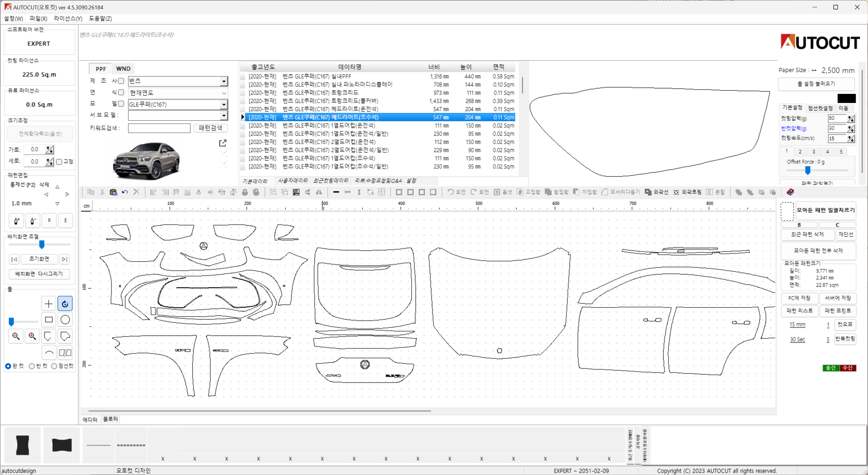Toggle the 고정 checkbox

point(59,162)
